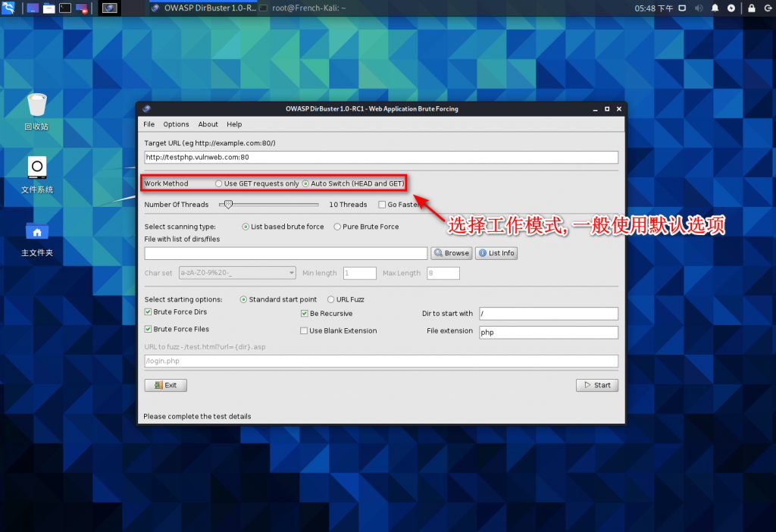Switch to root@French-Kali terminal taskbar window
Viewport: 776px width, 532px height.
(x=303, y=8)
